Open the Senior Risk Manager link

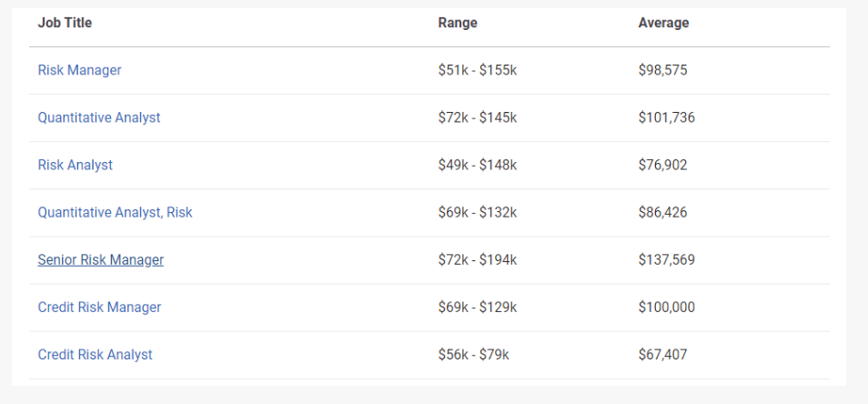tap(100, 259)
